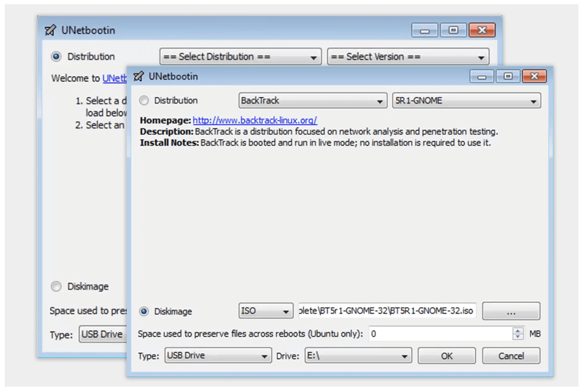Open the BackTrack distribution dropdown
The width and height of the screenshot is (585, 392).
313,101
